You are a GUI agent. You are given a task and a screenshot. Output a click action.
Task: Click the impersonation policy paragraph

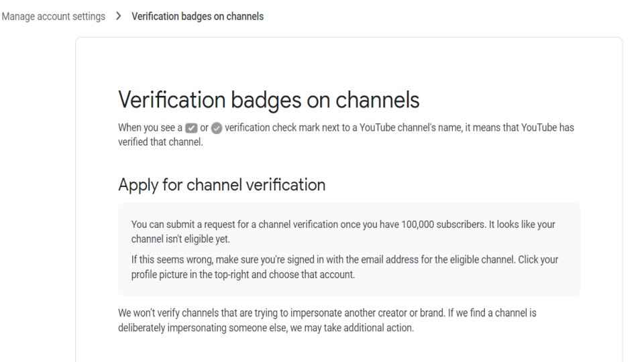(x=327, y=320)
